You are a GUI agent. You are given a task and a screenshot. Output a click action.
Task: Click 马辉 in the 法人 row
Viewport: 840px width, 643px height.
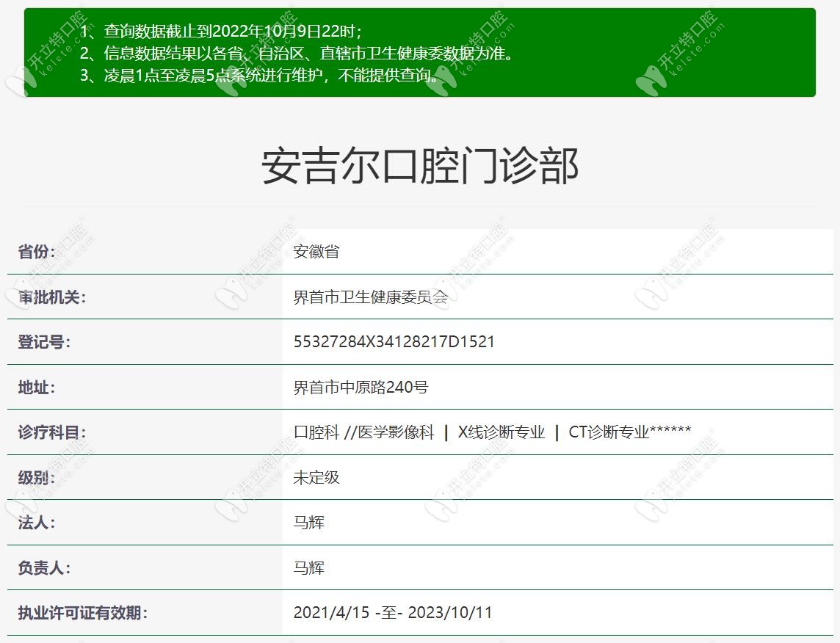click(308, 523)
